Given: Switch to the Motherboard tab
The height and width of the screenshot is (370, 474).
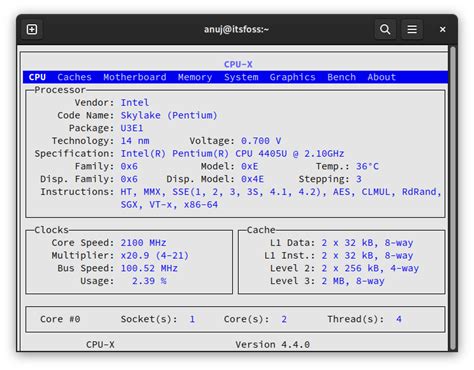Looking at the screenshot, I should [135, 77].
